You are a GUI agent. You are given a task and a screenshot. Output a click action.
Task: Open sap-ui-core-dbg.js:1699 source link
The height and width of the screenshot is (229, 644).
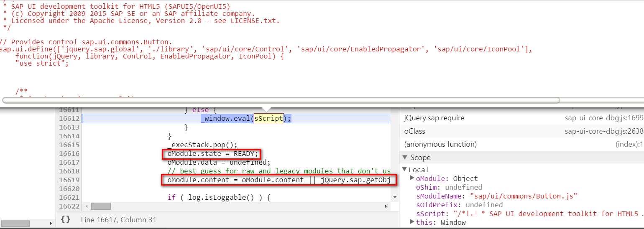(x=604, y=118)
